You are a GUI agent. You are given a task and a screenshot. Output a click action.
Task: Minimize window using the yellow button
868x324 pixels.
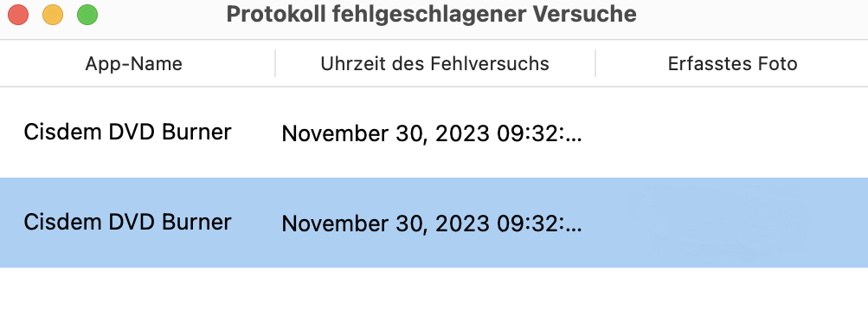53,15
